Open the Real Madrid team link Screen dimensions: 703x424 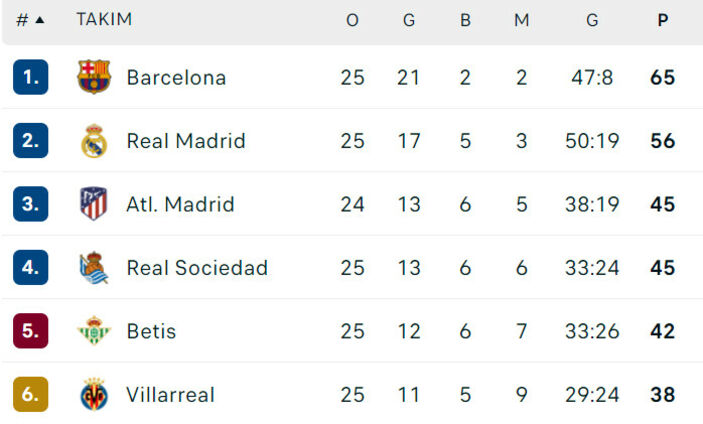click(186, 141)
